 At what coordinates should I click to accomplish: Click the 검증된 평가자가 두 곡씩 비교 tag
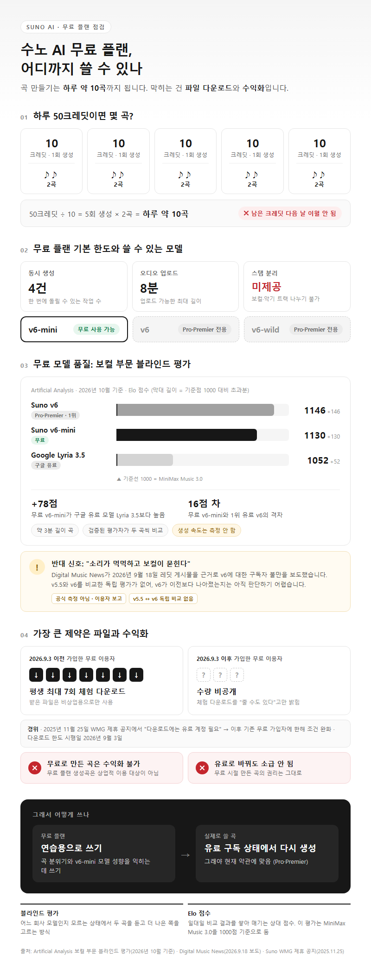(126, 530)
